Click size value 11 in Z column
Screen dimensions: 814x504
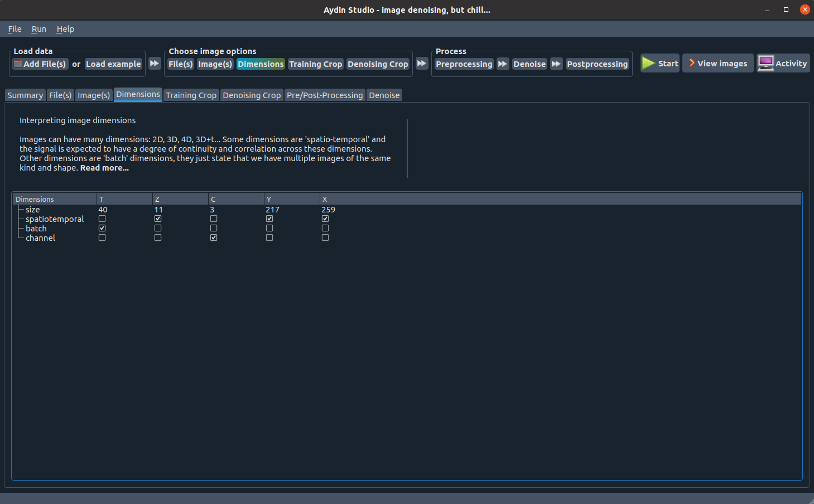point(158,210)
